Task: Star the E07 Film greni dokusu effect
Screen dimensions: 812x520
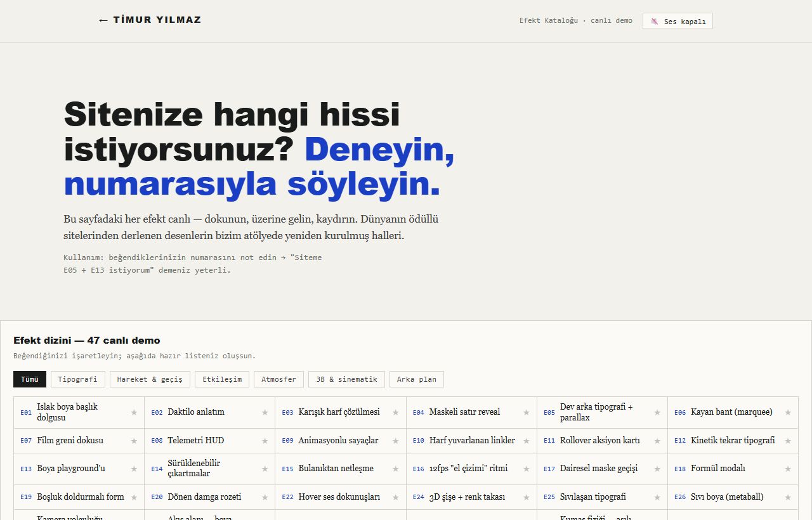Action: pyautogui.click(x=134, y=441)
